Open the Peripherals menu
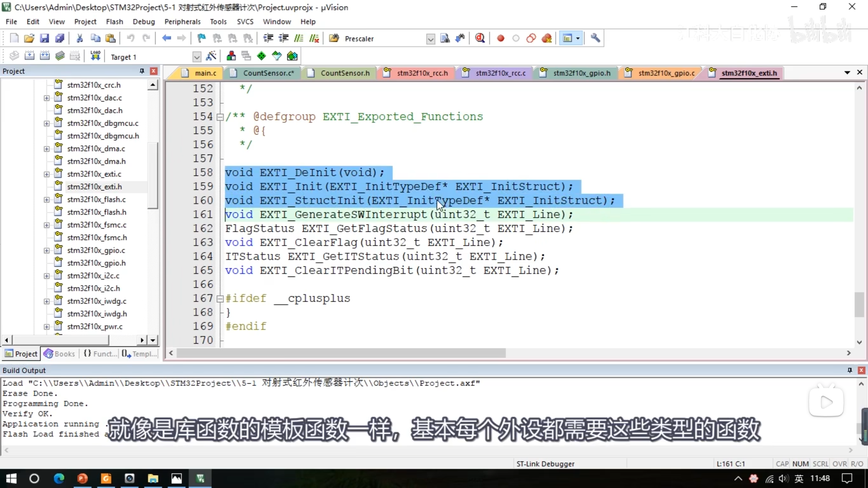The height and width of the screenshot is (488, 868). coord(182,22)
